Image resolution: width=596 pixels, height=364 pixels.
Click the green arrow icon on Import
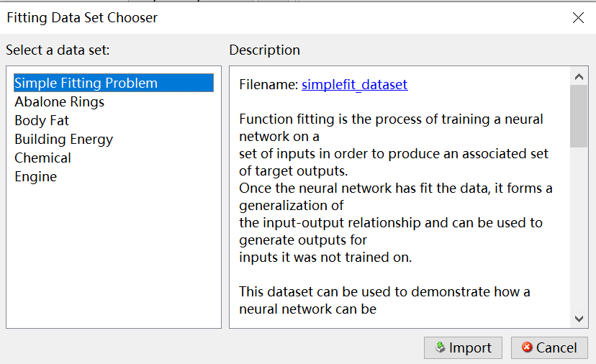[441, 348]
